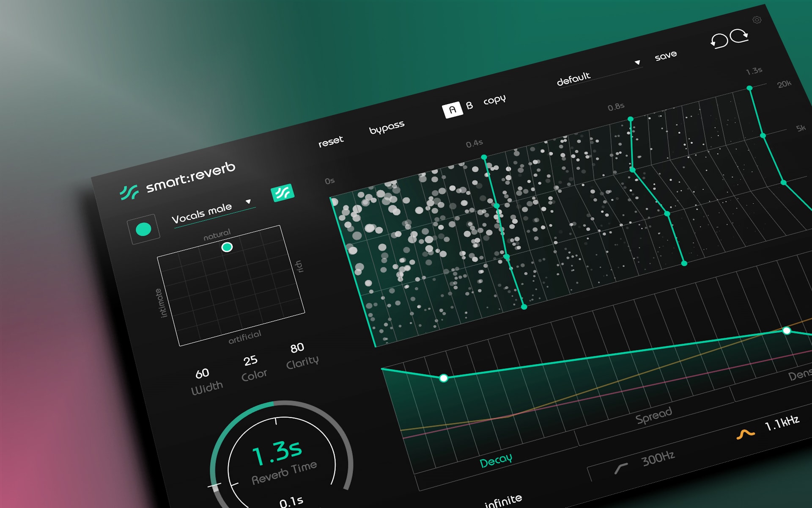
Task: Click the Clarity value 80
Action: 297,348
